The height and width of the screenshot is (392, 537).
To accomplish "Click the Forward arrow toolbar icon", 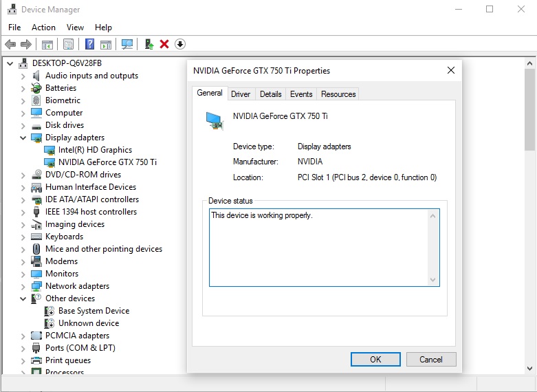I will 26,44.
